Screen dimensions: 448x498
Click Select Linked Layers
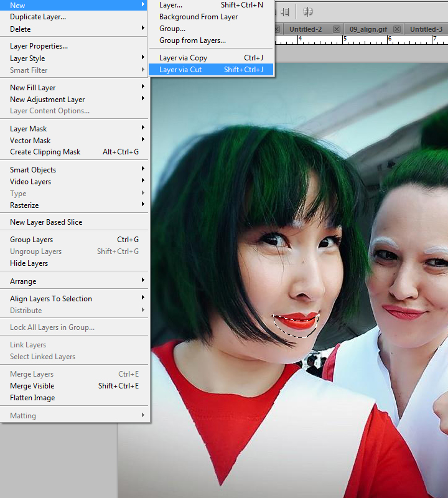click(73, 357)
